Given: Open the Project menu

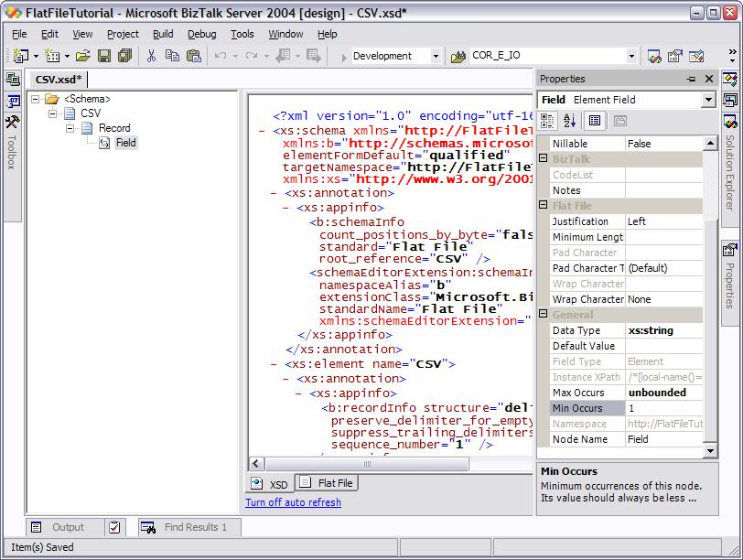Looking at the screenshot, I should (123, 34).
